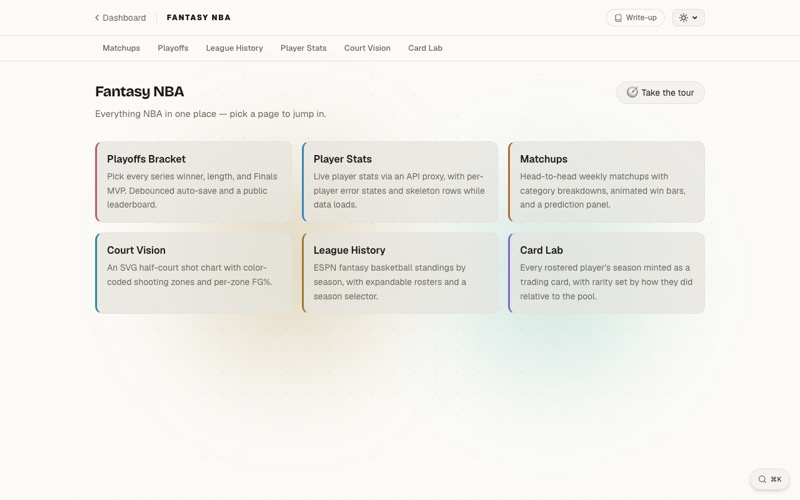Viewport: 800px width, 500px height.
Task: Click 'Head-to-head weekly matchups' description
Action: [603, 190]
